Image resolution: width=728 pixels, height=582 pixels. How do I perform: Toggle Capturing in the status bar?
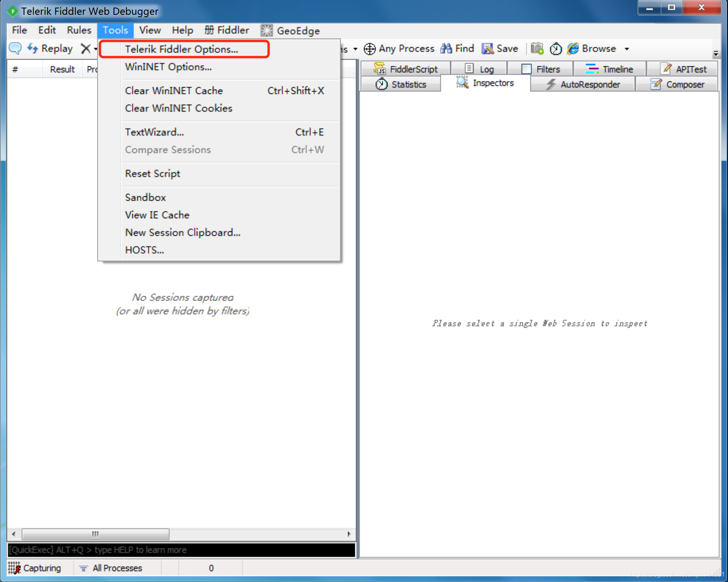(34, 568)
